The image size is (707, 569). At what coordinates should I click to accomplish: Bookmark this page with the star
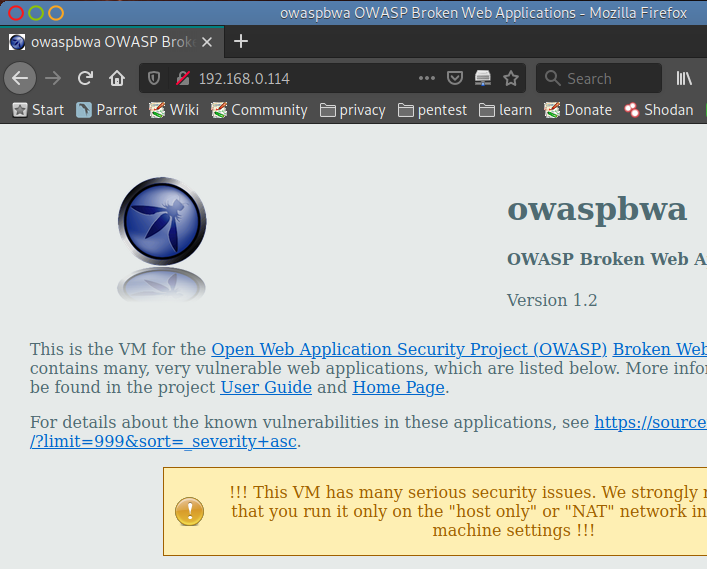click(510, 78)
